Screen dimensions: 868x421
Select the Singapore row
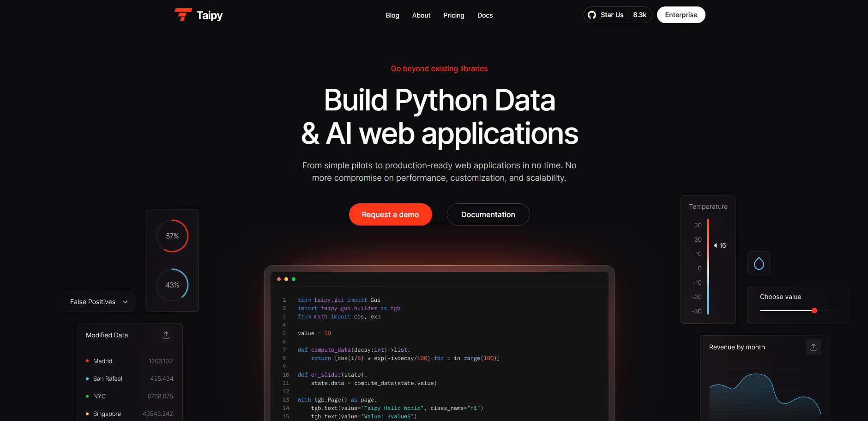[x=129, y=414]
